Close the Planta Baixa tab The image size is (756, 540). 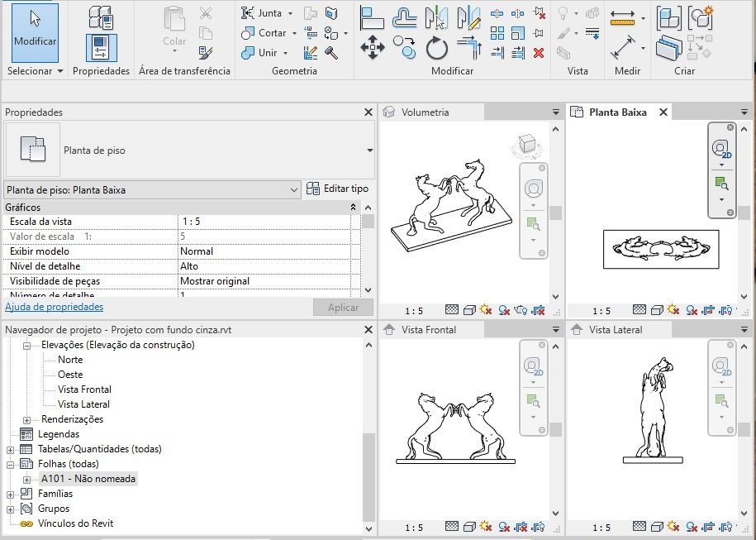[x=663, y=112]
